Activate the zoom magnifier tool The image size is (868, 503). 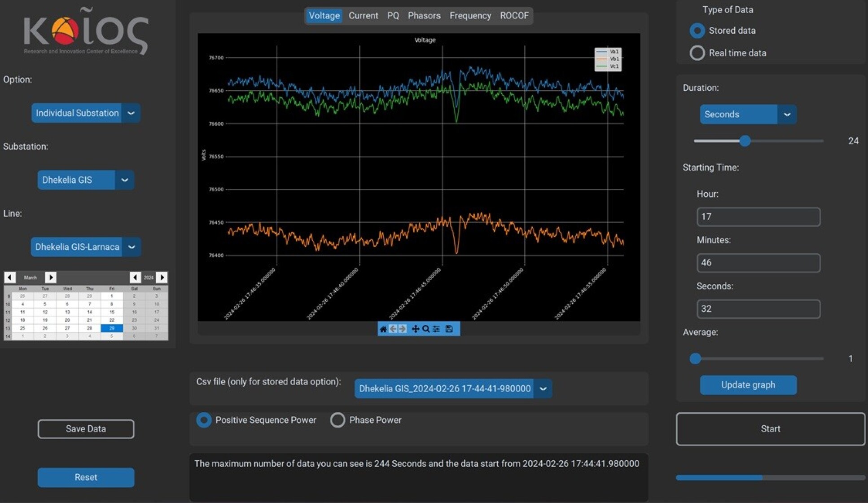pos(426,329)
